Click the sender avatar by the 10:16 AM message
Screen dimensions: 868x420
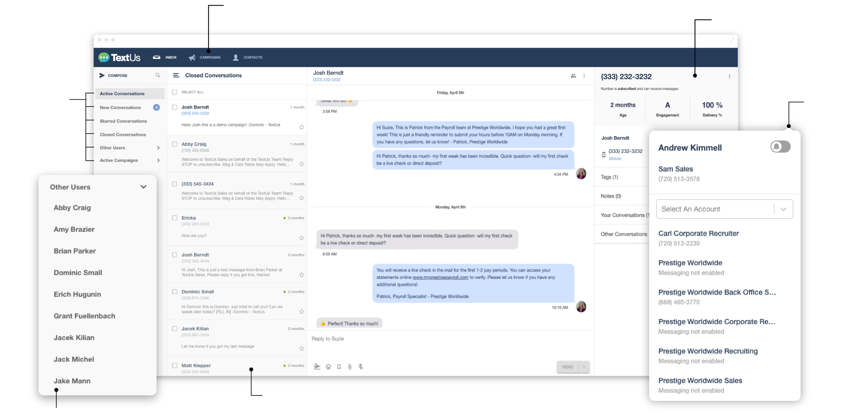point(581,307)
